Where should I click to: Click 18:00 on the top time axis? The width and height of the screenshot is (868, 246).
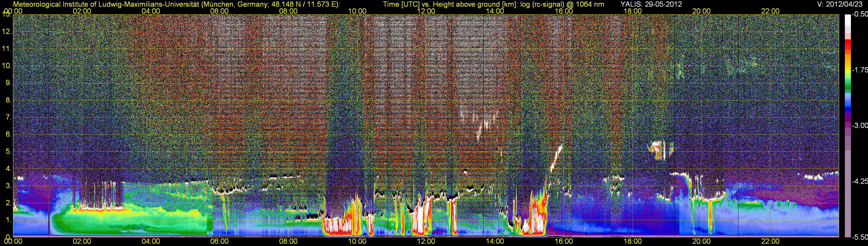(x=632, y=11)
